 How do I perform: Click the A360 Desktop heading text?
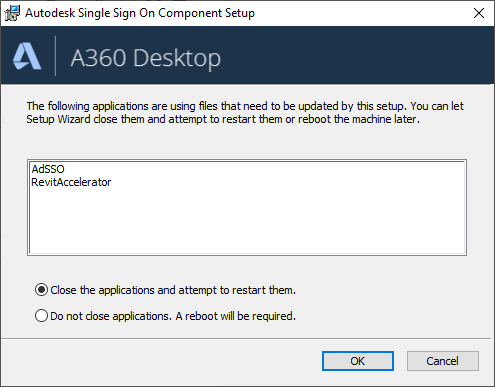tap(146, 58)
